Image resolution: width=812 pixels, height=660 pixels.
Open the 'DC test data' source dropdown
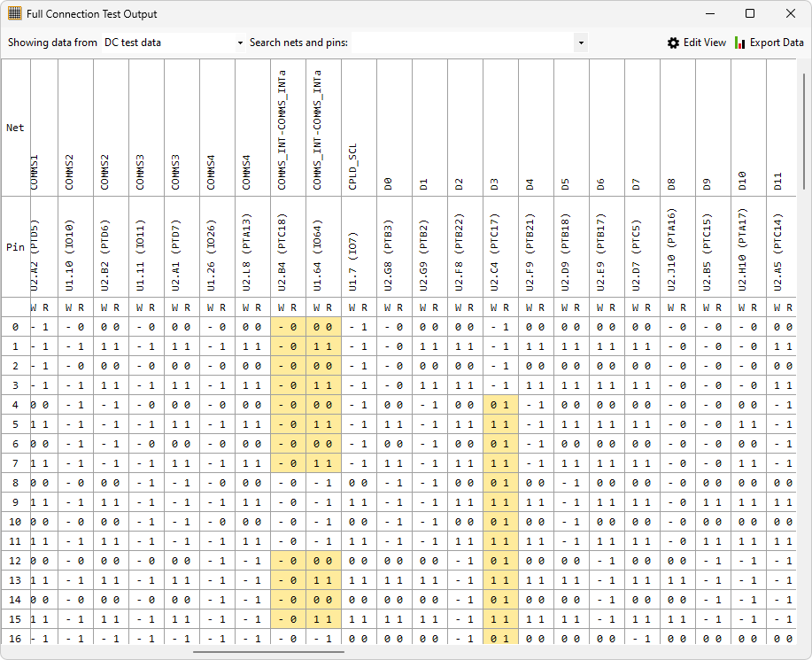(x=173, y=43)
